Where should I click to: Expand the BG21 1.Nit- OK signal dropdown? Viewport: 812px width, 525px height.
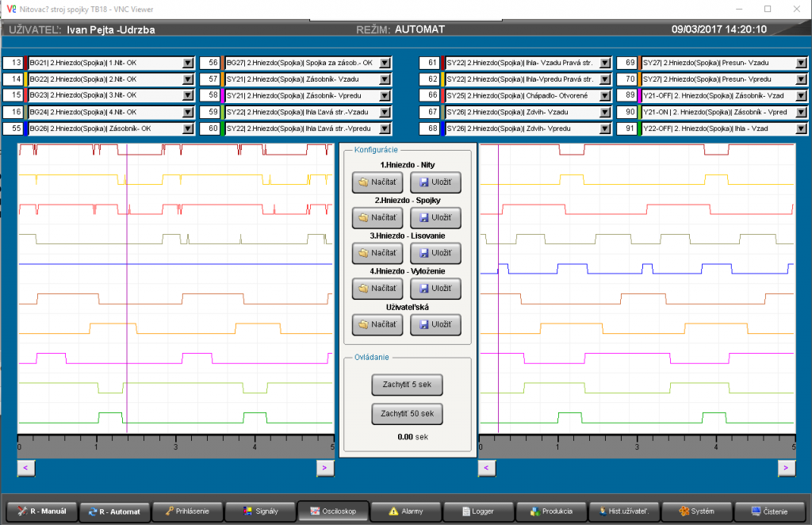pos(188,63)
